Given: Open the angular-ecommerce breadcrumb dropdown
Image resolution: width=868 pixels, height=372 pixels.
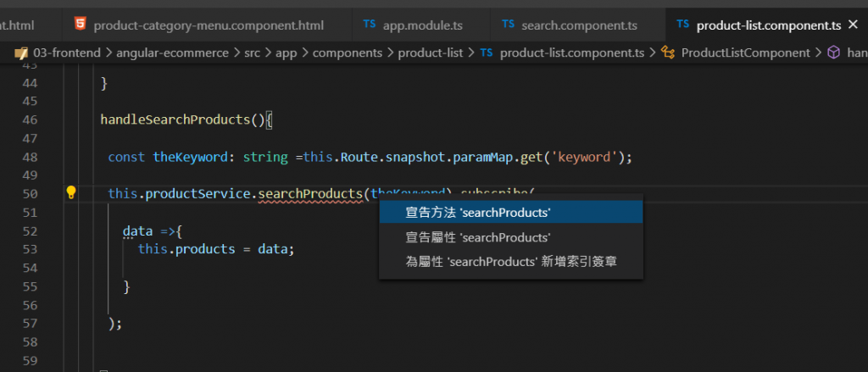Looking at the screenshot, I should [x=172, y=53].
